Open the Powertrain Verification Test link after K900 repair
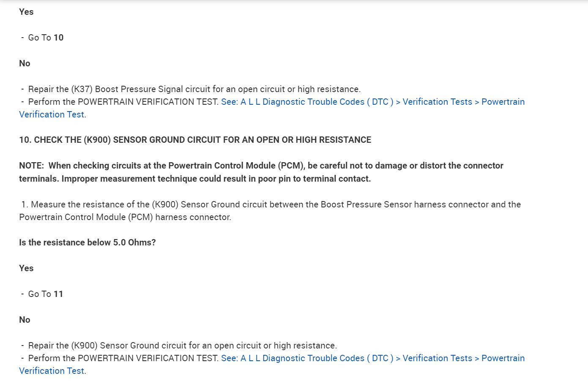588x381 pixels. click(372, 358)
